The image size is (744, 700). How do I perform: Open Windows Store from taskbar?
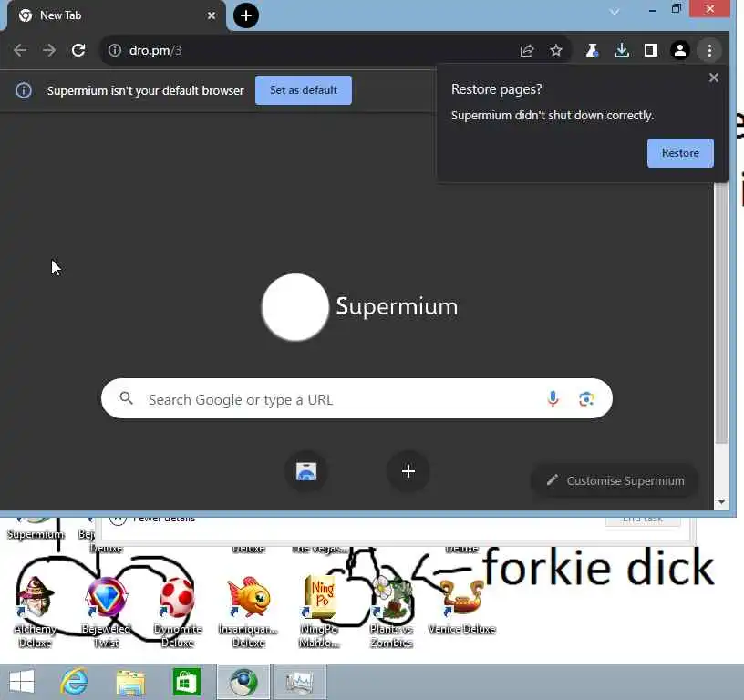tap(187, 682)
